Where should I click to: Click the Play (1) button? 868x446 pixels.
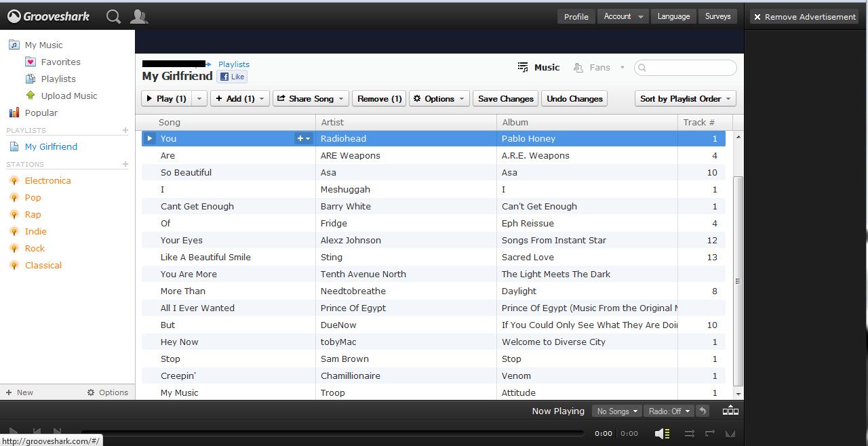[166, 98]
